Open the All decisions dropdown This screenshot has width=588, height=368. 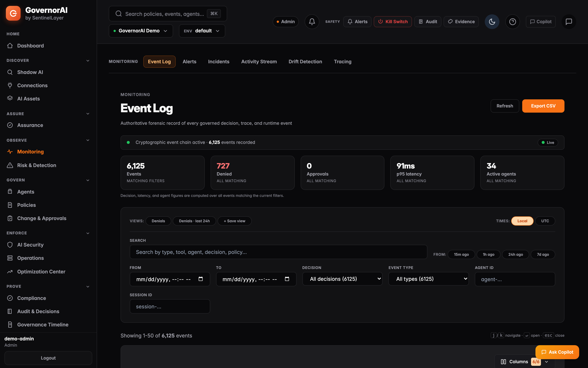pyautogui.click(x=342, y=279)
